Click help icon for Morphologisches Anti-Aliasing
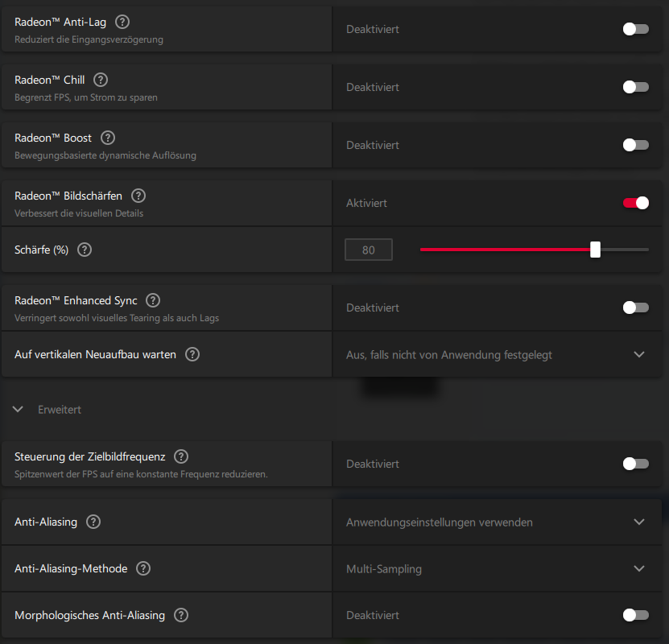669x644 pixels. click(181, 615)
